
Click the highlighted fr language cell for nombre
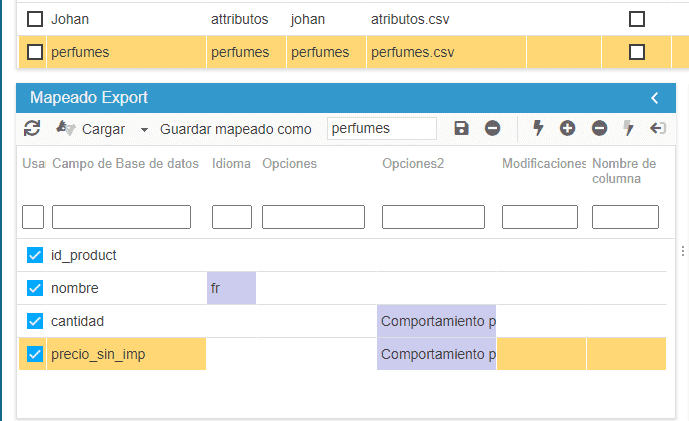pos(231,288)
